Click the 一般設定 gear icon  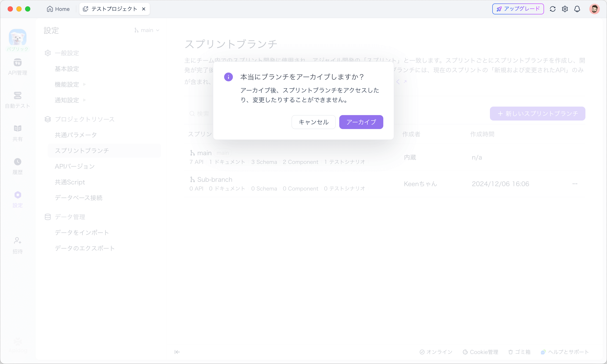pyautogui.click(x=48, y=53)
